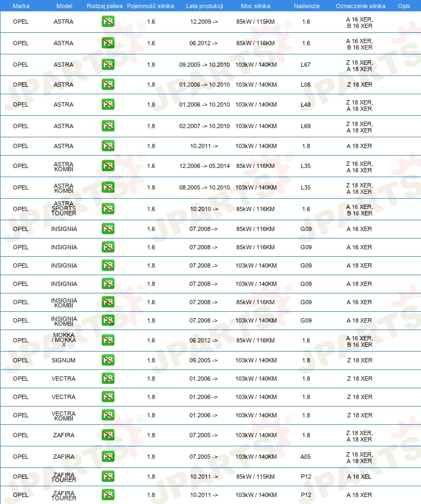This screenshot has height=504, width=421.
Task: Select the 'VECTRA KOMBI' model cell
Action: pyautogui.click(x=64, y=416)
